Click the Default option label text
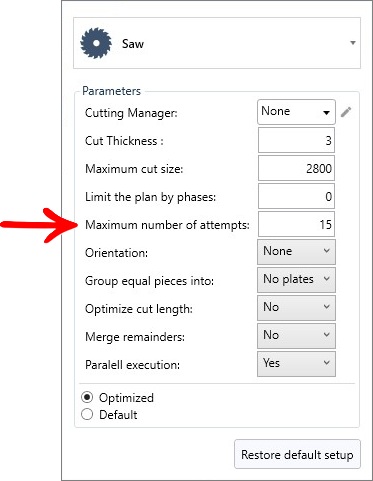Image resolution: width=373 pixels, height=481 pixels. (x=118, y=415)
